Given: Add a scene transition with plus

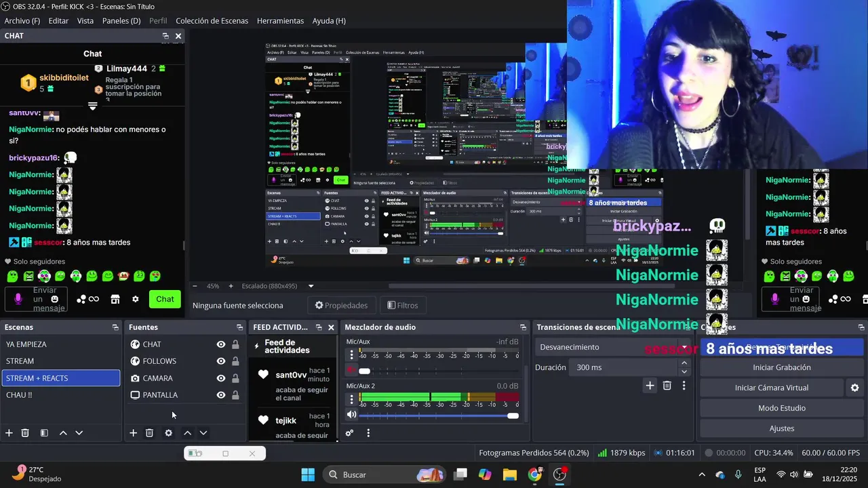Looking at the screenshot, I should 650,385.
